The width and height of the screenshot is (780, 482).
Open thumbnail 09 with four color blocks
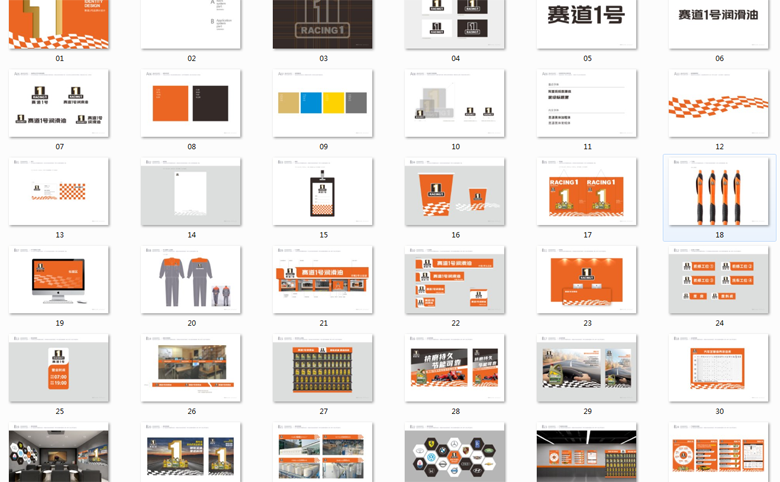323,103
